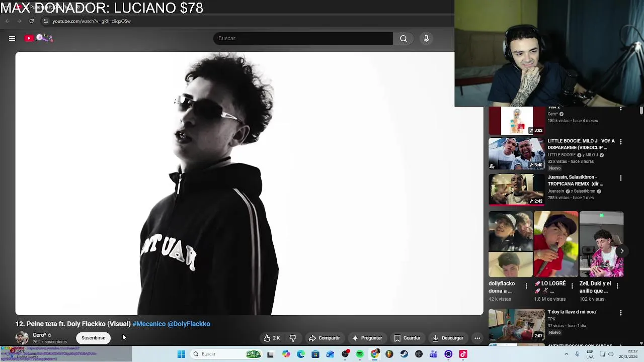Download video with Descargar button
This screenshot has height=362, width=644.
[x=448, y=338]
